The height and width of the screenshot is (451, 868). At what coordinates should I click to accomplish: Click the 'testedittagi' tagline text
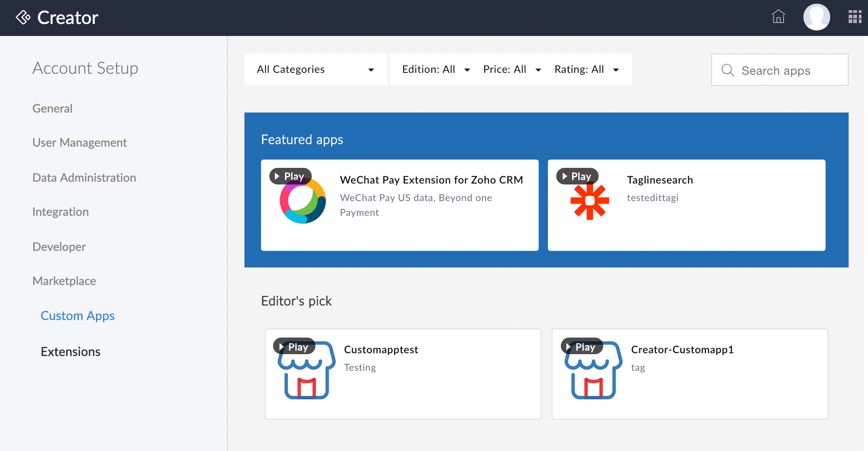[653, 197]
